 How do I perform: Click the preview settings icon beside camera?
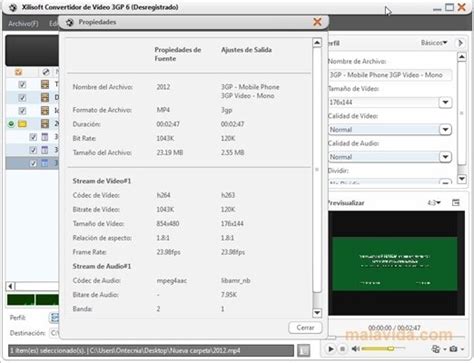tap(436, 349)
